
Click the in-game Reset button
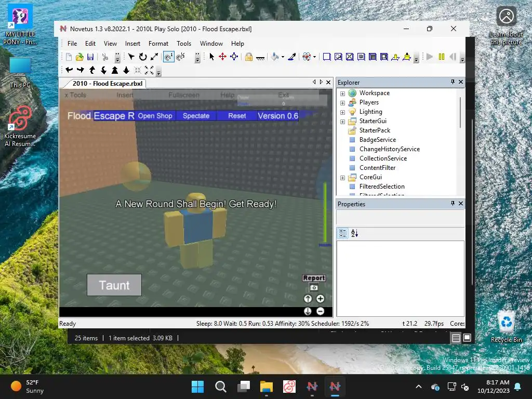(237, 116)
